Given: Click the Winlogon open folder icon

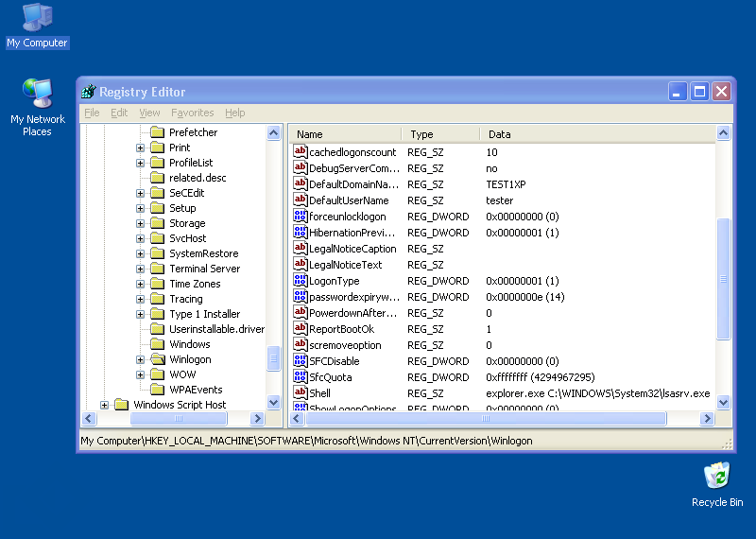Looking at the screenshot, I should click(x=157, y=359).
